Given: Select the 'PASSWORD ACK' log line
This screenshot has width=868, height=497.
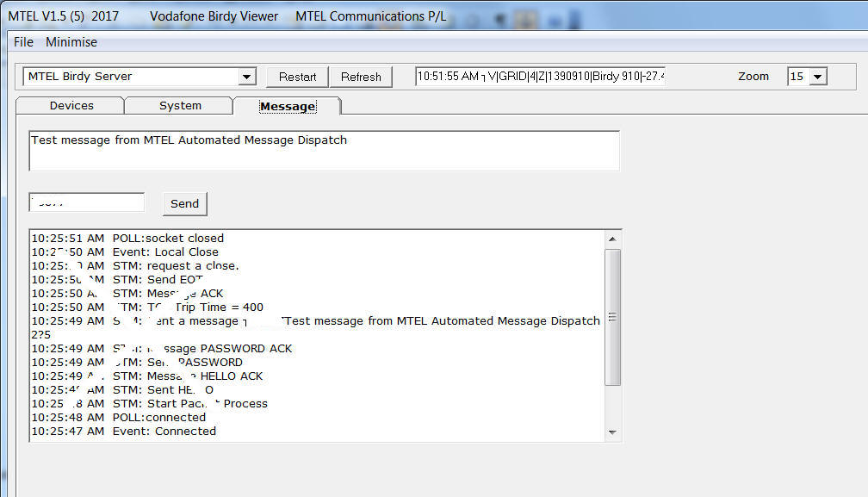Looking at the screenshot, I should tap(162, 349).
